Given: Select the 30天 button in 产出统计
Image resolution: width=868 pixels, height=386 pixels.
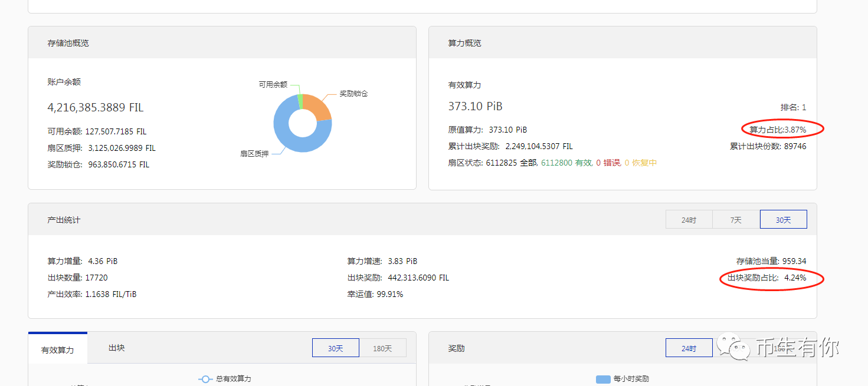Looking at the screenshot, I should click(783, 219).
